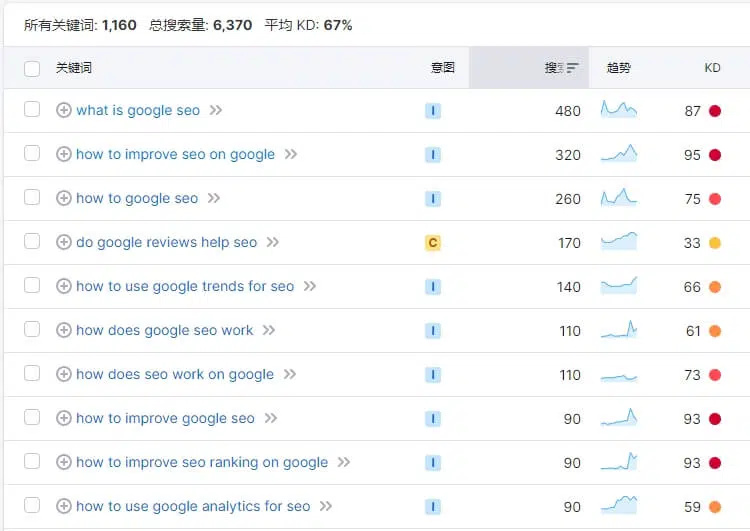The width and height of the screenshot is (750, 531).
Task: View trend chart for 'what is google seo'
Action: (619, 110)
